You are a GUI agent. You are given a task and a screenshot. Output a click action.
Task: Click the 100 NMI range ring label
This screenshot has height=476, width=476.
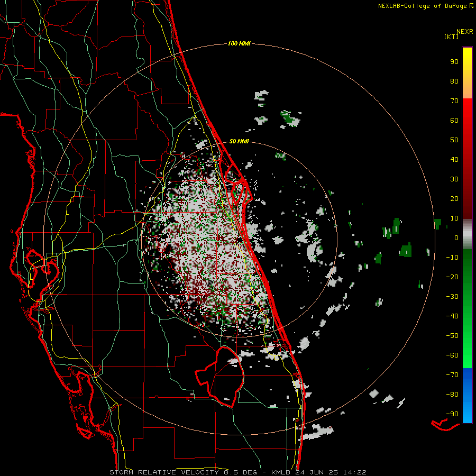pos(239,44)
